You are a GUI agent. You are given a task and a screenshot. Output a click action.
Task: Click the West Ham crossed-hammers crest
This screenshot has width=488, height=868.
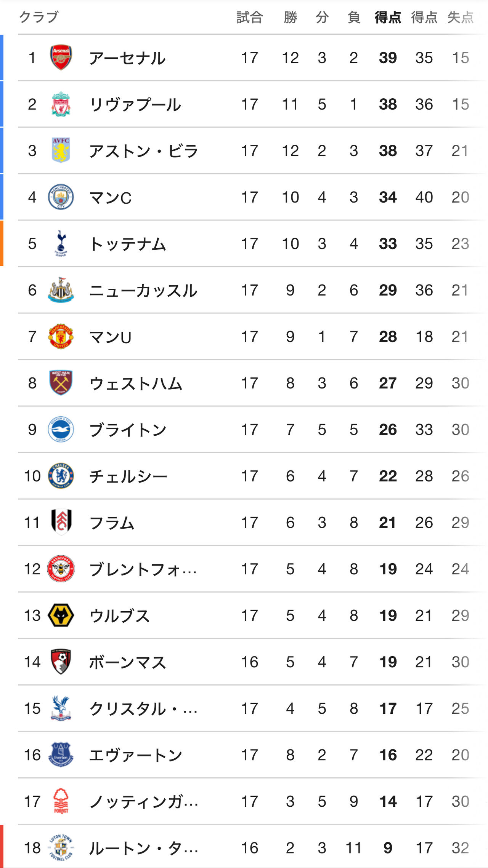(61, 383)
